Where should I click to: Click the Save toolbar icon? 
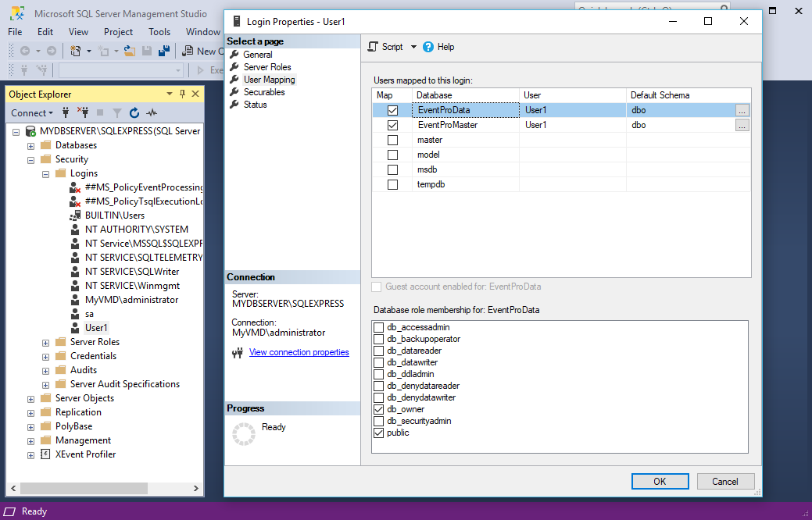coord(147,51)
